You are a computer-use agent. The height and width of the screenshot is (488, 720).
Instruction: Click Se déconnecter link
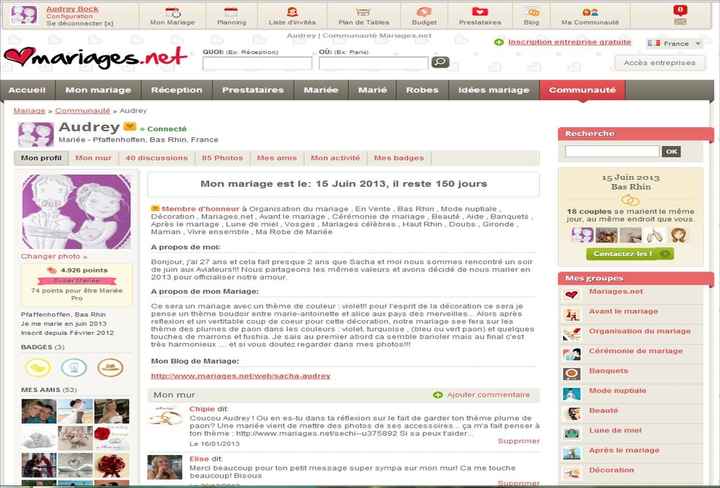(80, 23)
